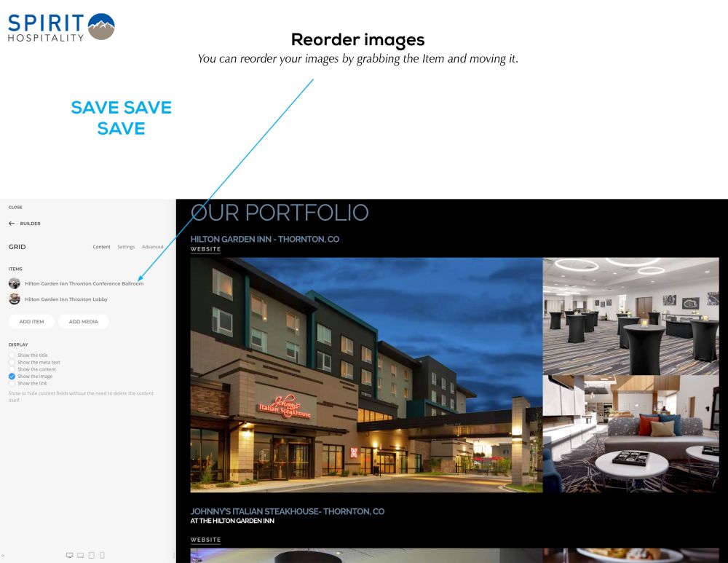Click the Close link in the panel

click(x=15, y=208)
